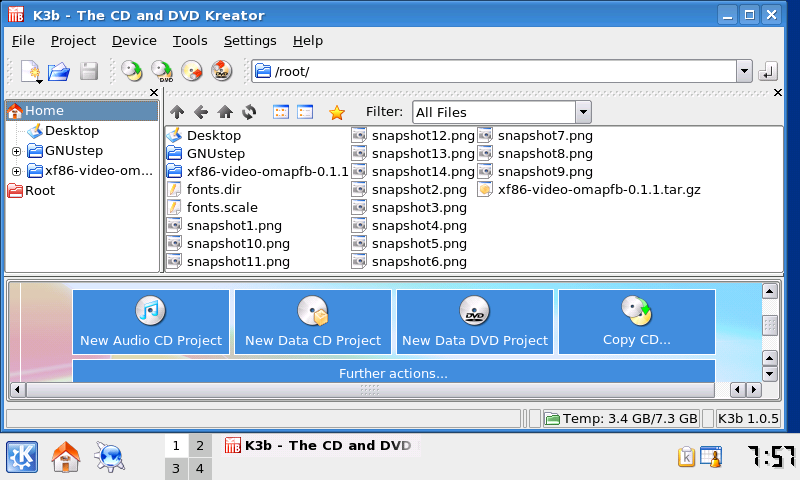Expand the xf86-video-om folder tree node
Image resolution: width=800 pixels, height=480 pixels.
16,171
